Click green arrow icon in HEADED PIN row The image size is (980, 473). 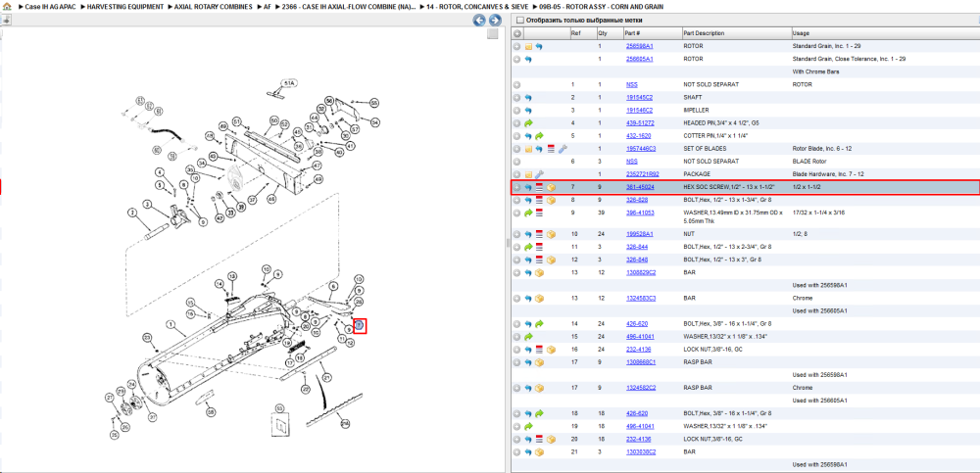click(x=528, y=123)
